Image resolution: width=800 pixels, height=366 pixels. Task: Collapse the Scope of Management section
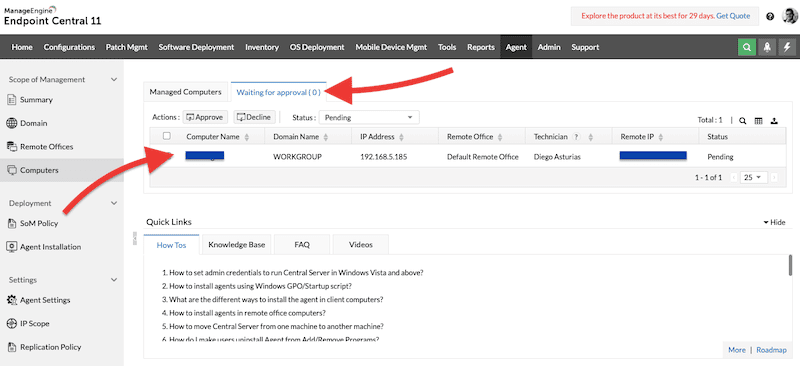pos(114,80)
